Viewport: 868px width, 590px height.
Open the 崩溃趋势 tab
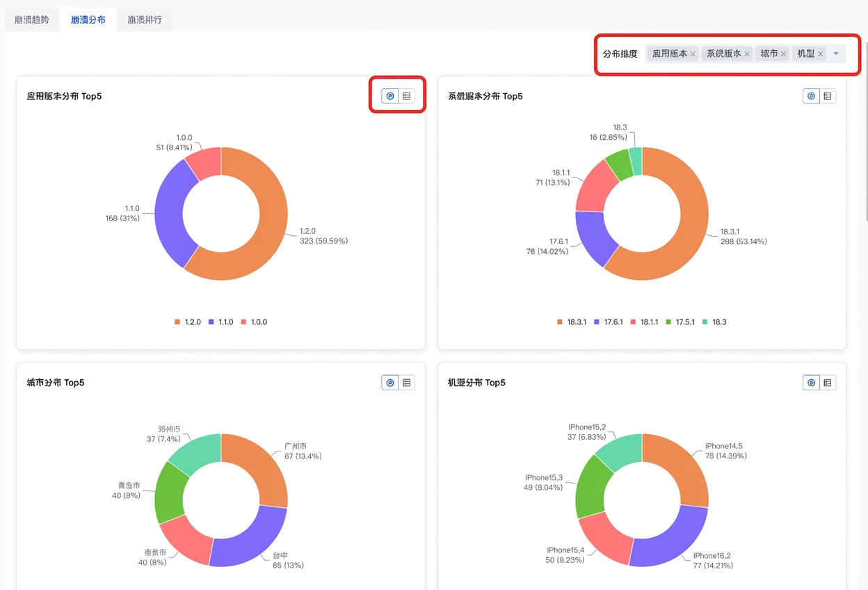pyautogui.click(x=32, y=19)
